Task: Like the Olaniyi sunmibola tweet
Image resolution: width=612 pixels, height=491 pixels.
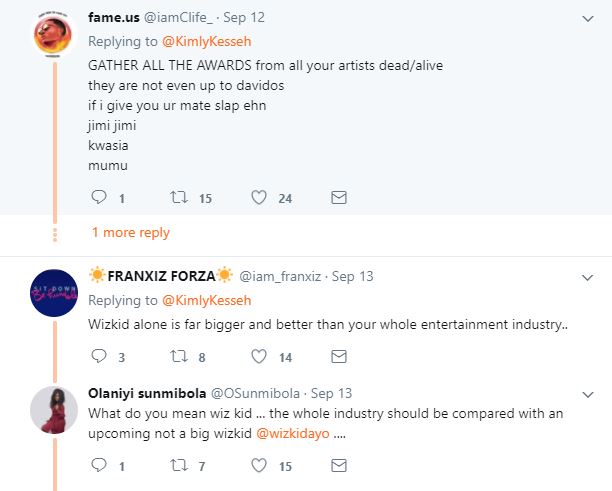Action: 259,465
